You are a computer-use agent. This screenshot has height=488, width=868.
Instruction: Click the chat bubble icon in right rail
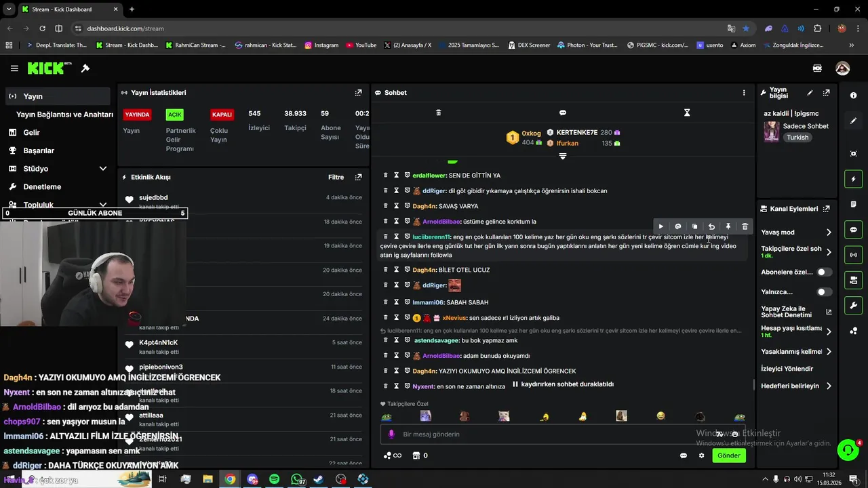tap(853, 230)
